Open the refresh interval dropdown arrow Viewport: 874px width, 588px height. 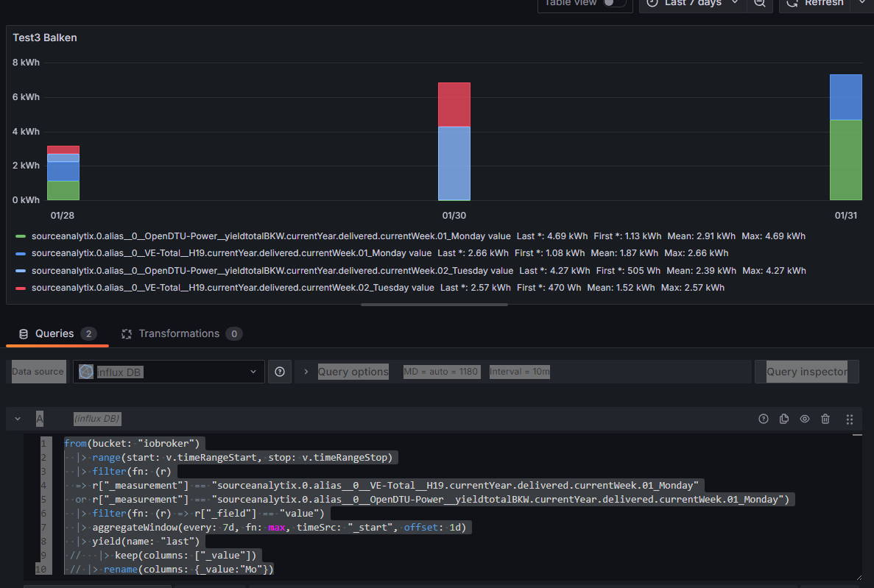click(862, 4)
